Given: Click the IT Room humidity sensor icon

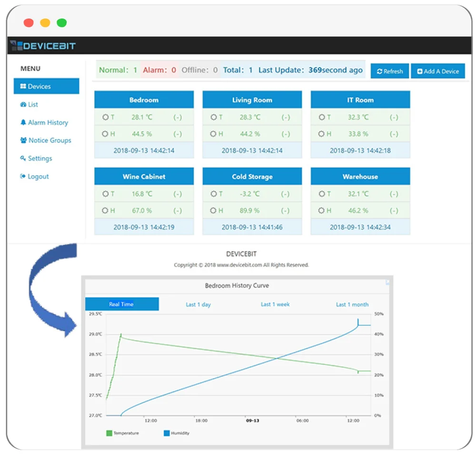Looking at the screenshot, I should (x=321, y=134).
